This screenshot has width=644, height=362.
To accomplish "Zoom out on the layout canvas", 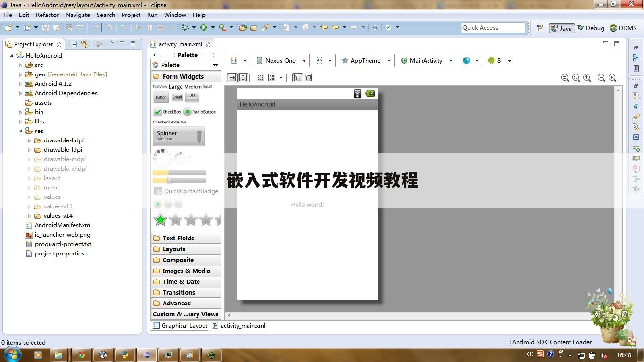I will [x=602, y=78].
